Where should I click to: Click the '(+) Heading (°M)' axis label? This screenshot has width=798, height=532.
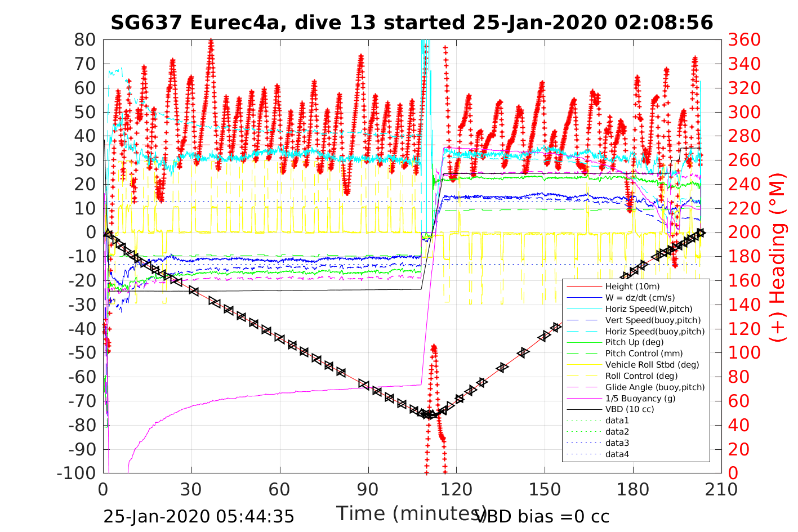point(778,256)
